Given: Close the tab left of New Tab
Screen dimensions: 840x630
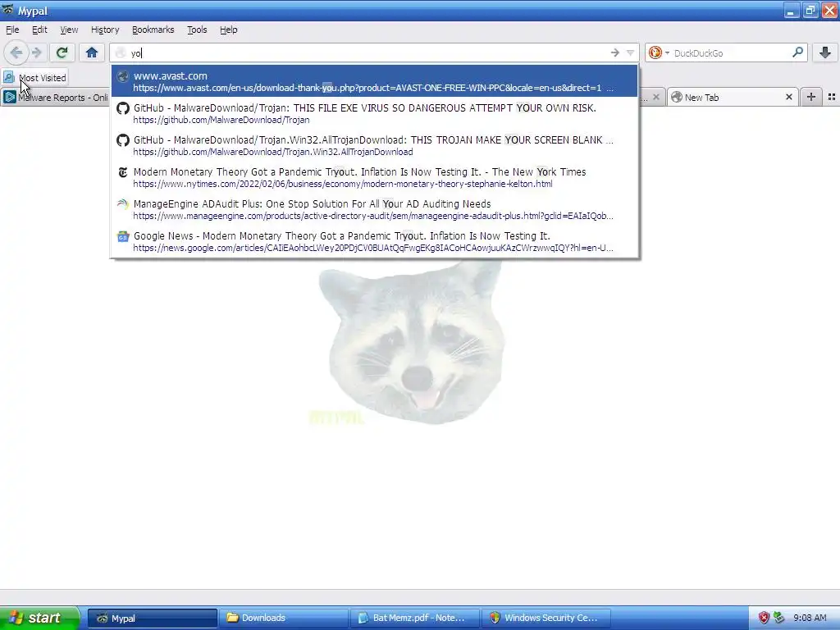Looking at the screenshot, I should (655, 98).
